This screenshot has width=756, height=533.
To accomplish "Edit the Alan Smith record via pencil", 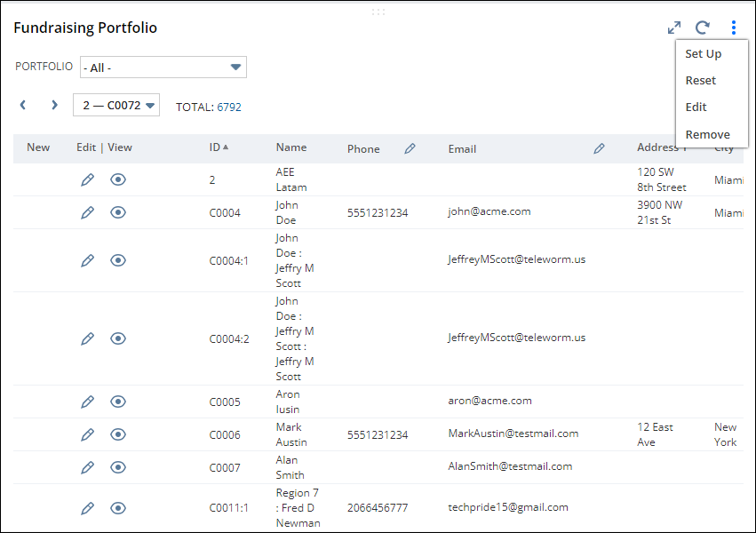I will pos(87,467).
